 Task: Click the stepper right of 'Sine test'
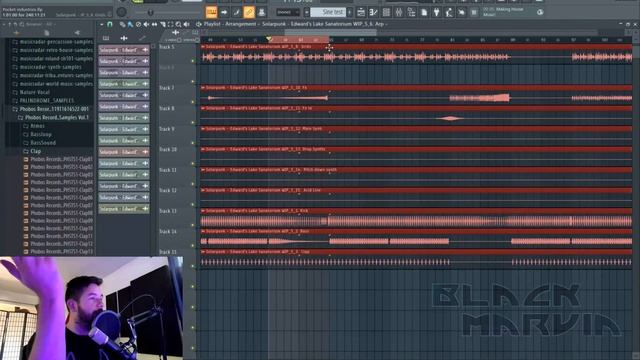350,13
